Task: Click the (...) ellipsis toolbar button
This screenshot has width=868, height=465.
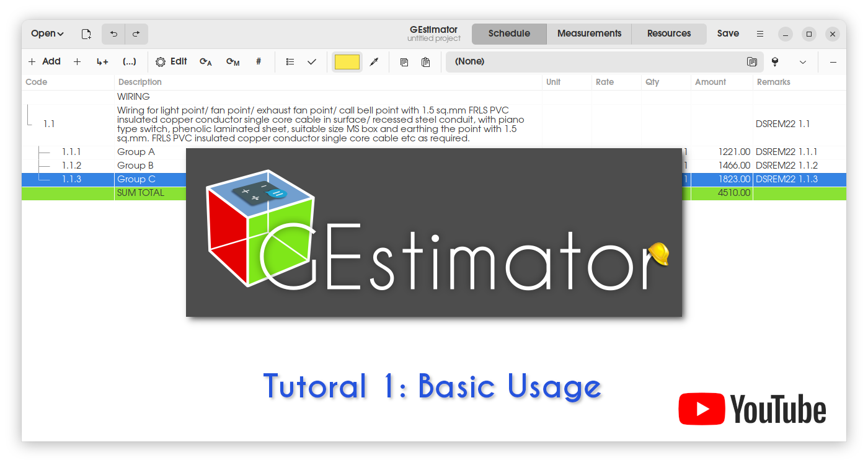Action: (129, 61)
